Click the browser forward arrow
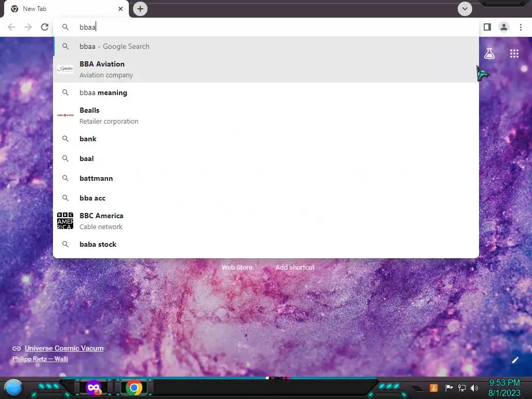 coord(28,27)
